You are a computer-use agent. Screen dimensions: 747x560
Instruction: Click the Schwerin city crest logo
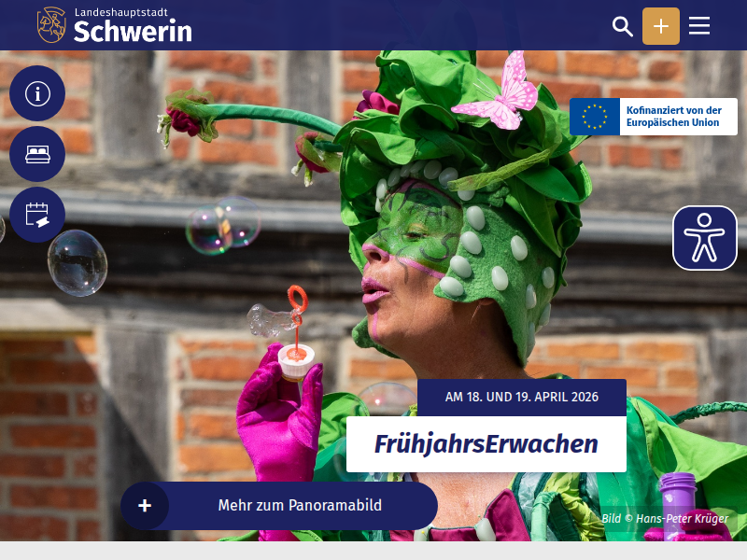51,25
